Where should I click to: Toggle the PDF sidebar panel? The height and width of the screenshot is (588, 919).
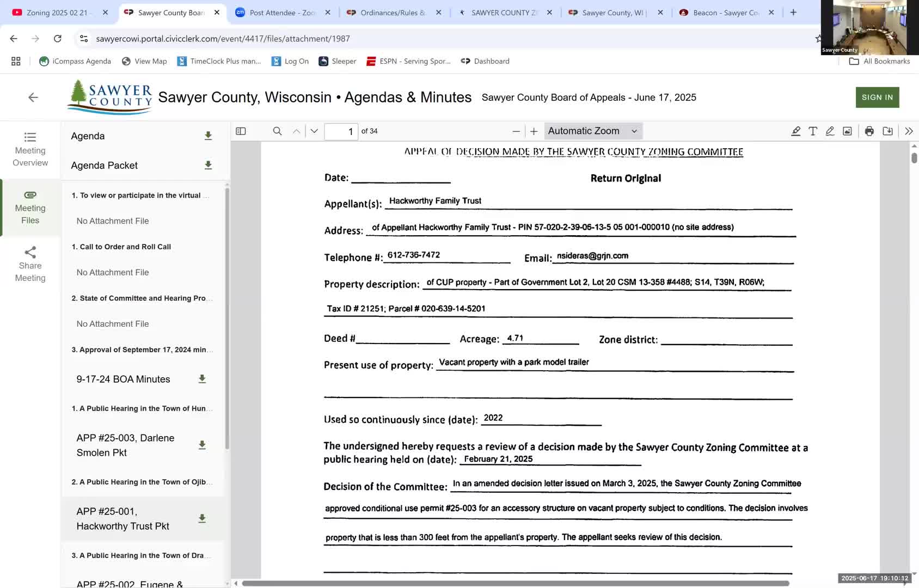point(241,131)
